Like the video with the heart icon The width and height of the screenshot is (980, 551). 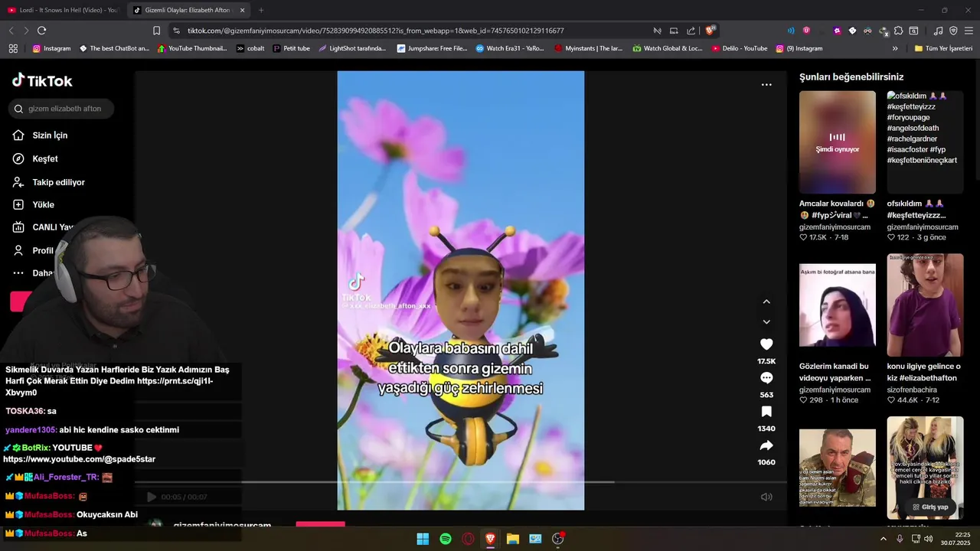[766, 344]
